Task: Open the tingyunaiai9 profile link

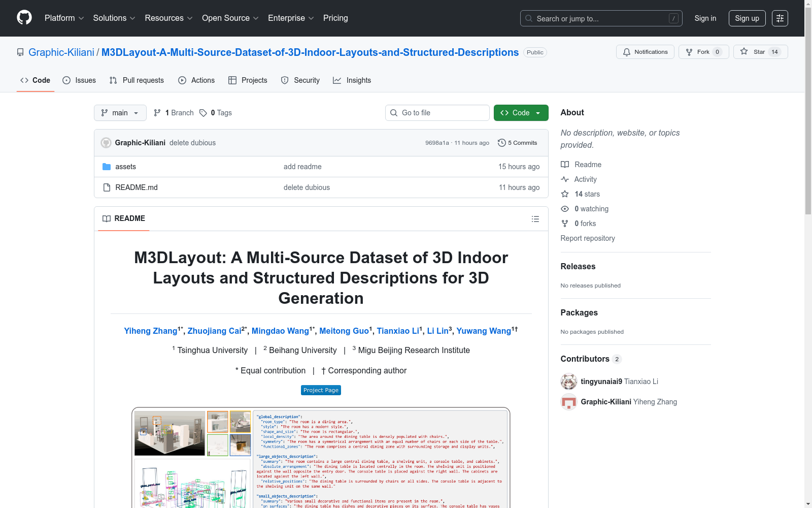Action: click(x=601, y=382)
